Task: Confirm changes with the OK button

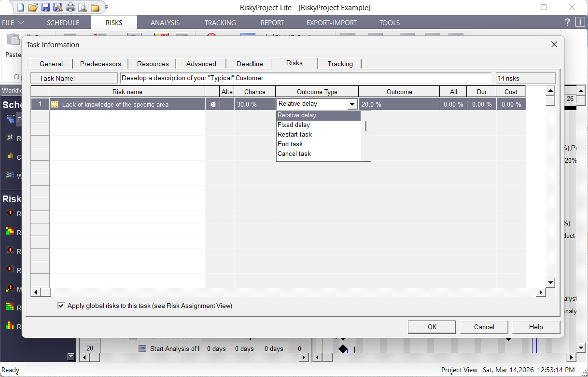Action: (431, 327)
